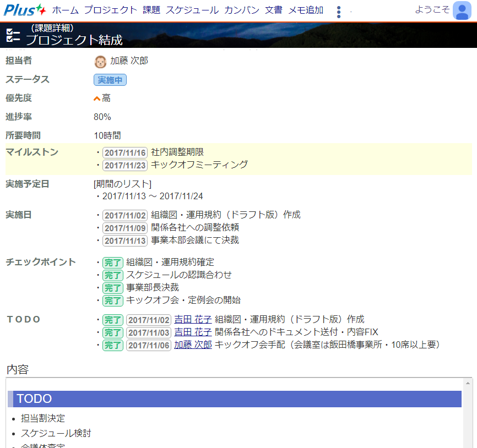Open 吉田 花子 link on the 2017/11/02 TODO
The image size is (477, 448).
coord(193,320)
